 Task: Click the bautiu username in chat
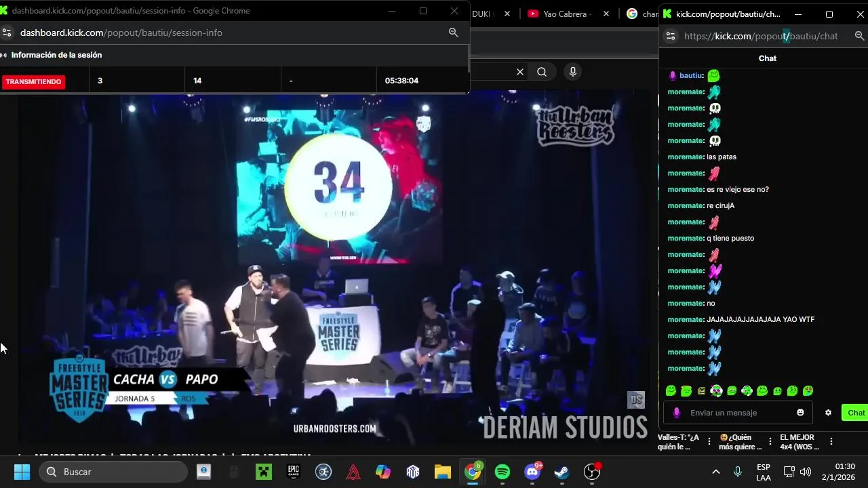[691, 76]
